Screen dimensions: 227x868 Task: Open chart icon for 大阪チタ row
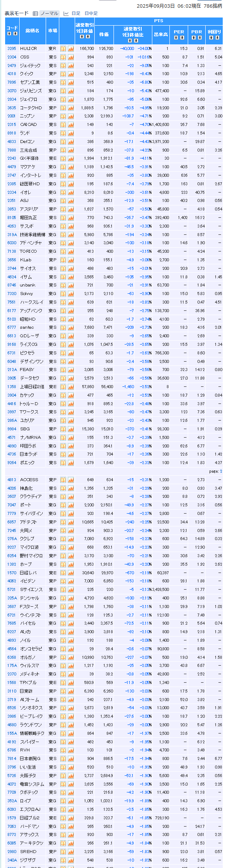(70, 775)
